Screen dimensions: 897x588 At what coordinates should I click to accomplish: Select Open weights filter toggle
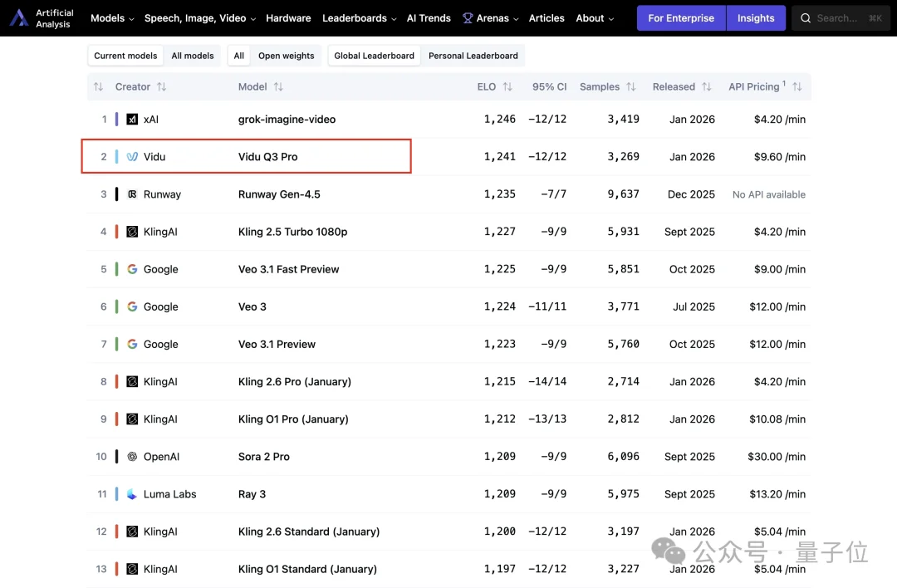point(286,56)
